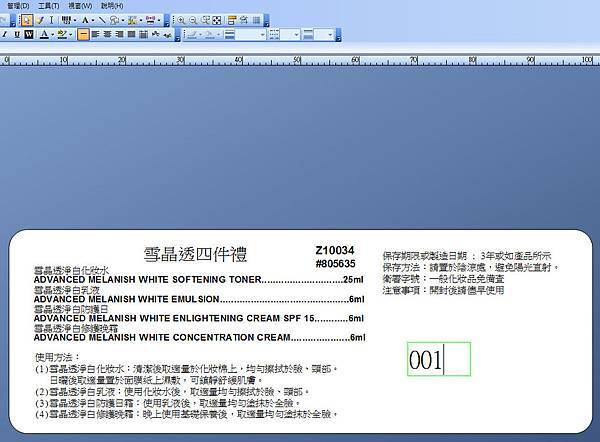This screenshot has height=442, width=600.
Task: Open zoom toolbar options overflow arrow
Action: point(266,20)
